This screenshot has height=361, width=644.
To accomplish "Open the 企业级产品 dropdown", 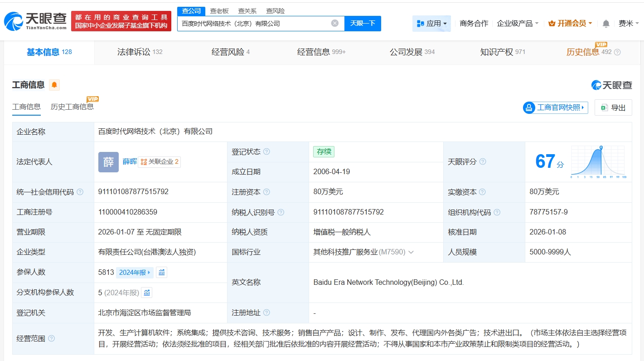I will coord(518,24).
